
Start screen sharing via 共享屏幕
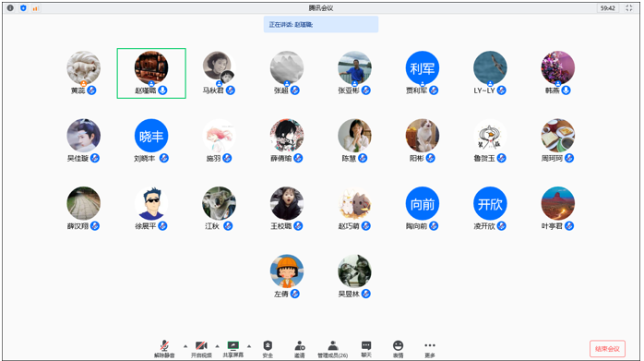[x=233, y=349]
